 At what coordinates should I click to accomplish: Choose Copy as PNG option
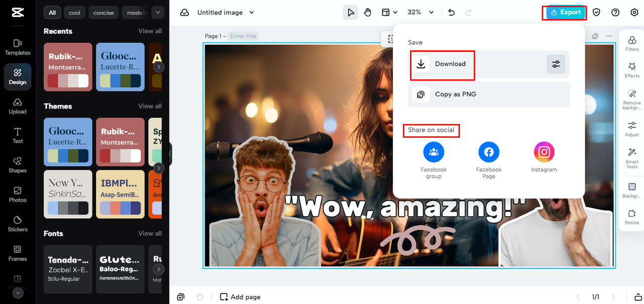pos(489,94)
